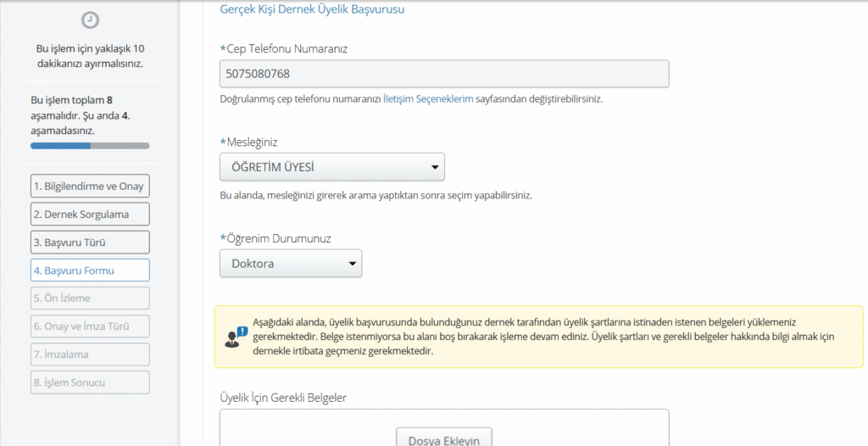Viewport: 868px width, 446px height.
Task: Open the Öğrenim Durumunuz dropdown showing Doktora
Action: (x=291, y=264)
